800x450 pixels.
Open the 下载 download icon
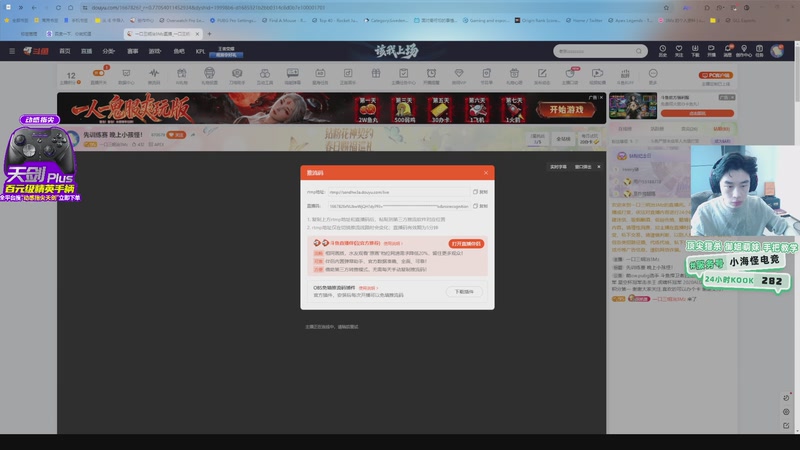tap(695, 51)
